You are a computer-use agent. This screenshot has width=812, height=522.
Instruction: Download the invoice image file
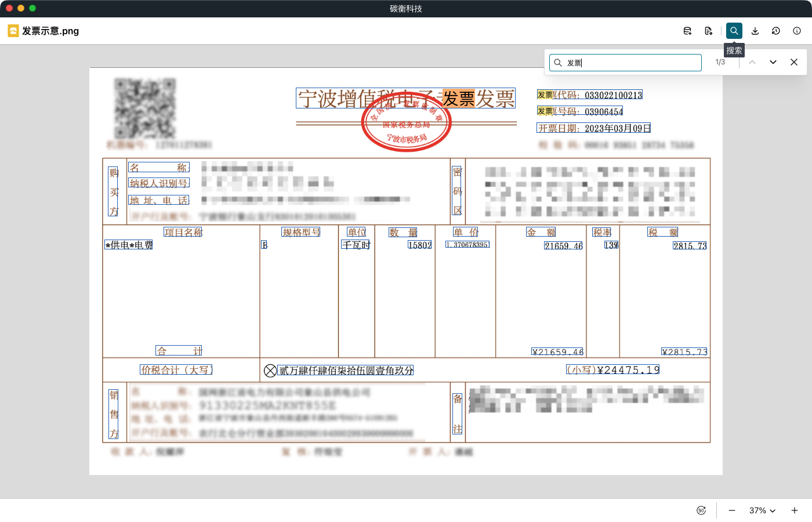tap(755, 31)
